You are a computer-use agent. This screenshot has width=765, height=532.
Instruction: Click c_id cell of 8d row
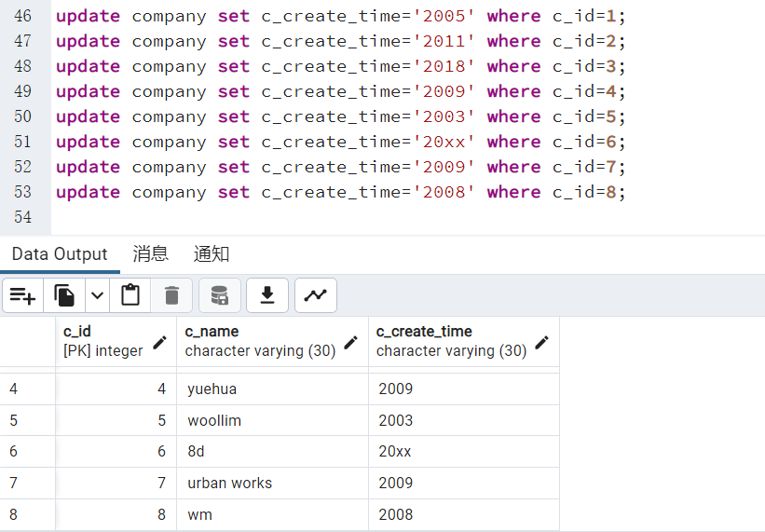pos(116,452)
